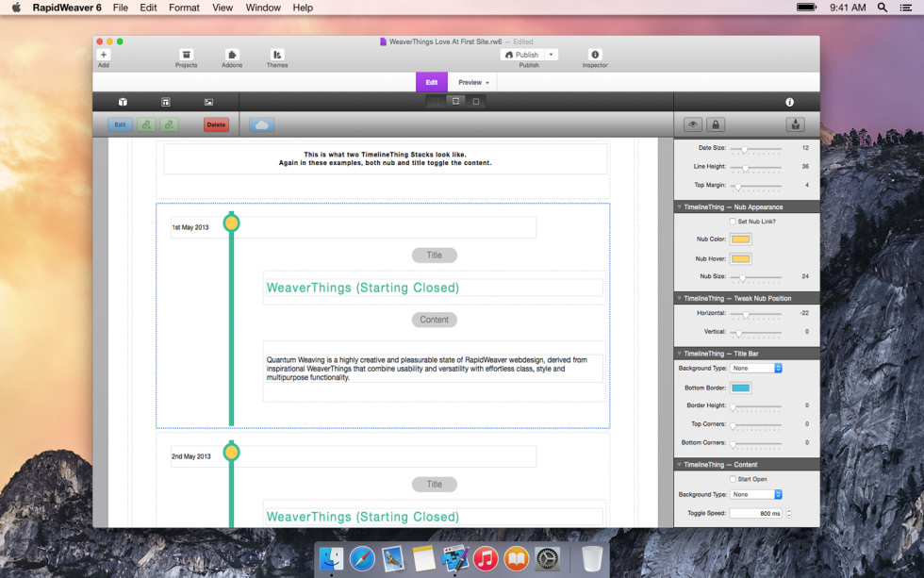Open the Publish dropdown arrow
Image resolution: width=924 pixels, height=578 pixels.
click(551, 54)
